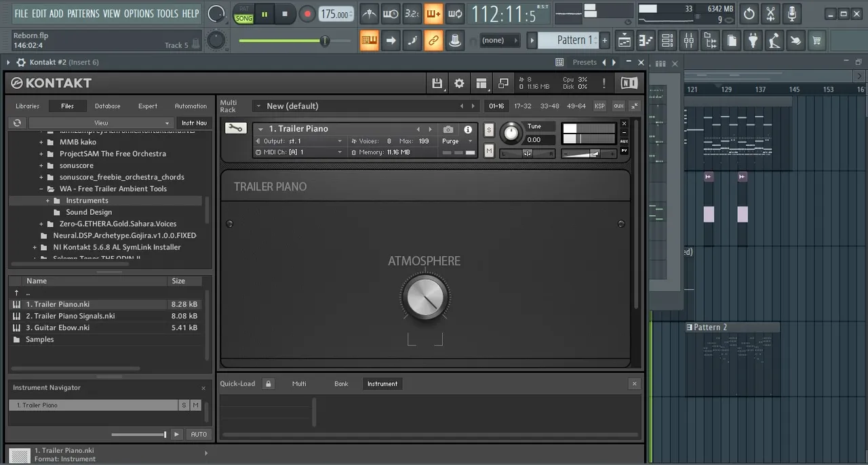Open the FL Studio plugin picker icon
The height and width of the screenshot is (465, 868).
[x=753, y=41]
